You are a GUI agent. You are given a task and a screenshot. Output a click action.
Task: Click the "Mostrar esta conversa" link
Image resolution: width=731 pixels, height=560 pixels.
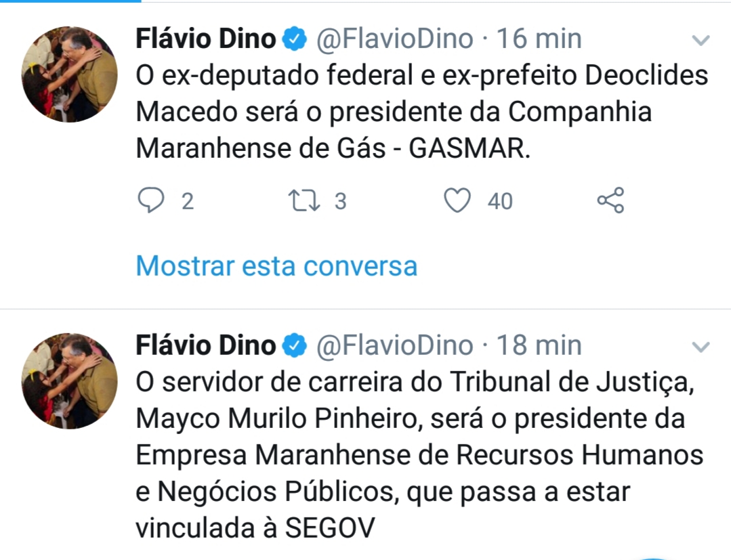[x=276, y=266]
